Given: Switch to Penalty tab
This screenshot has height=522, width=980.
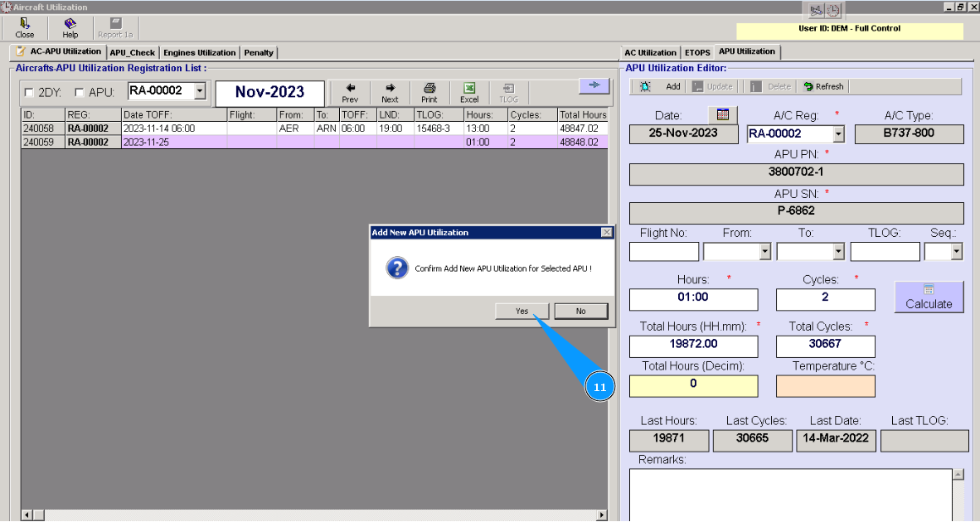Looking at the screenshot, I should (259, 53).
